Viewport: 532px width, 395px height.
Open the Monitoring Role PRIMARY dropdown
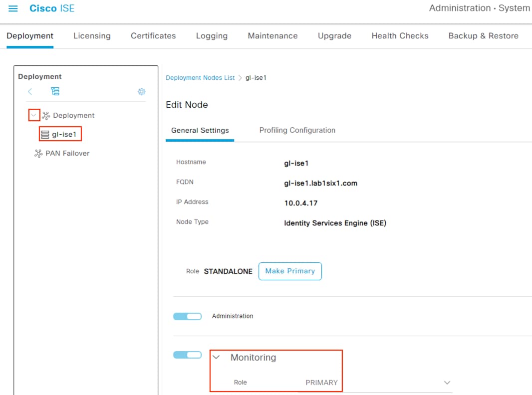(x=375, y=383)
